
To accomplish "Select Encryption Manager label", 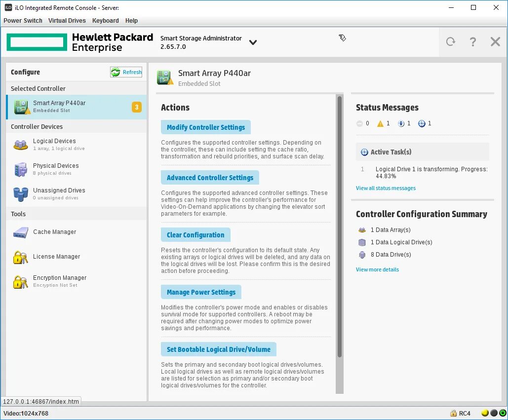I will tap(60, 278).
